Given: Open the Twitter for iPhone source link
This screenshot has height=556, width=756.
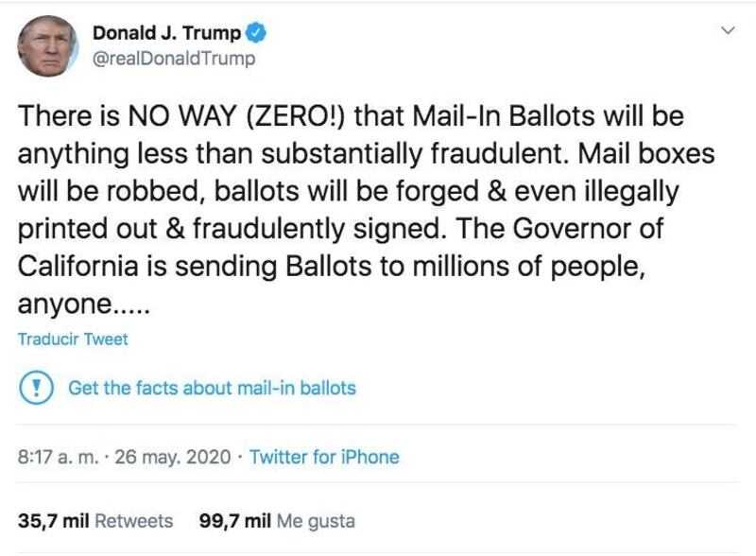Looking at the screenshot, I should coord(324,458).
